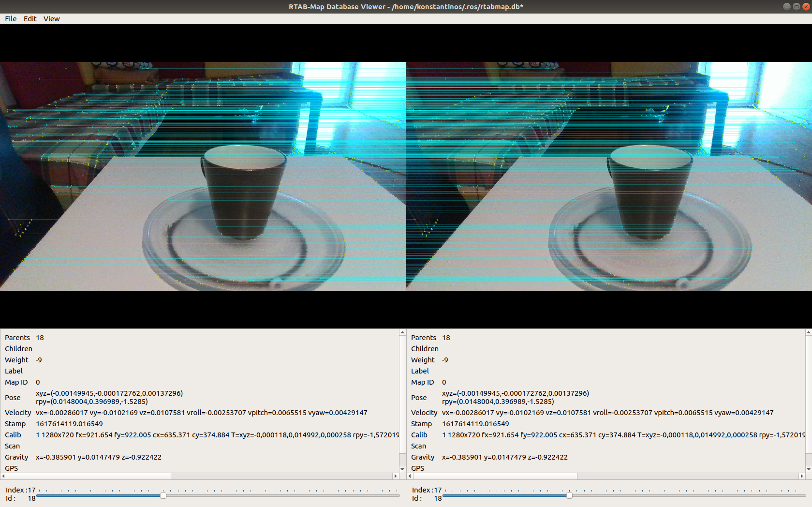
Task: Click the close button in the title bar
Action: (x=805, y=6)
